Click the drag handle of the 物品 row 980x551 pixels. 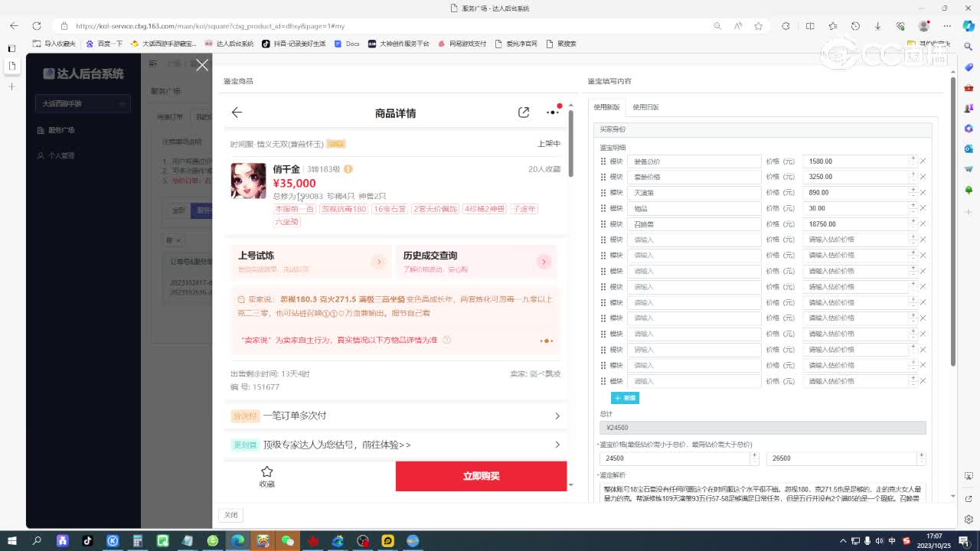tap(603, 208)
